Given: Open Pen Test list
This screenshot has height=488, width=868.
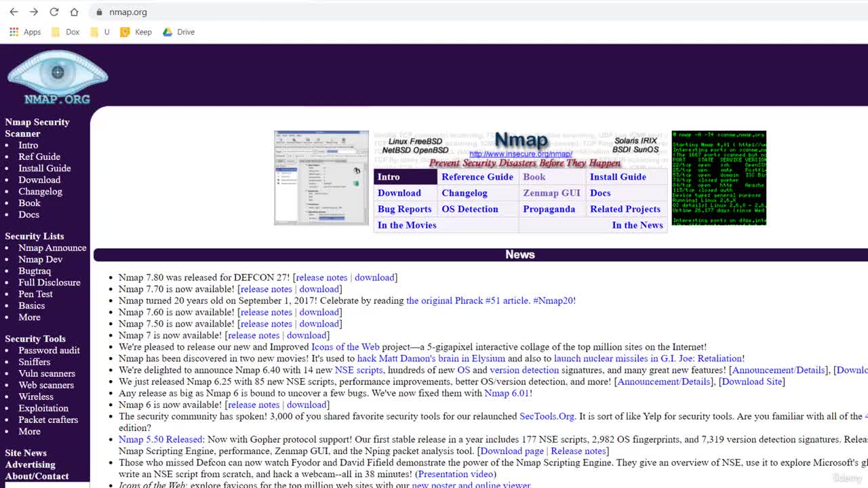Looking at the screenshot, I should (x=35, y=293).
